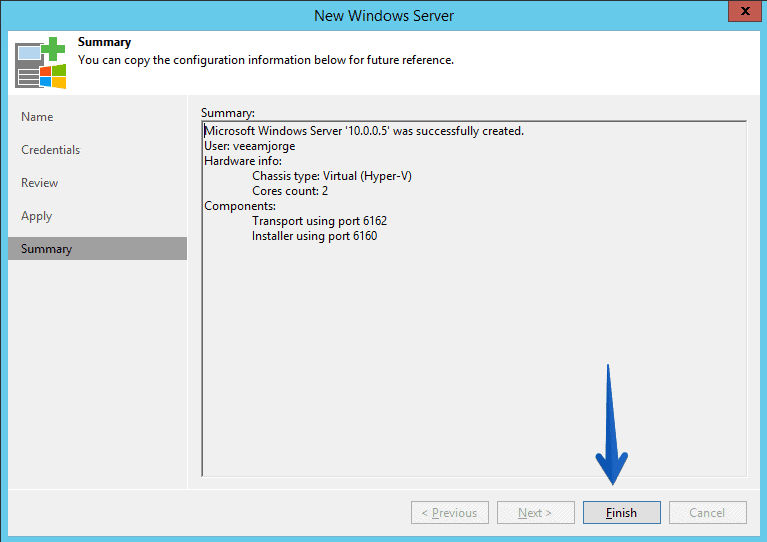This screenshot has height=542, width=767.
Task: Click 'Installer using port 6160' text
Action: coord(315,236)
